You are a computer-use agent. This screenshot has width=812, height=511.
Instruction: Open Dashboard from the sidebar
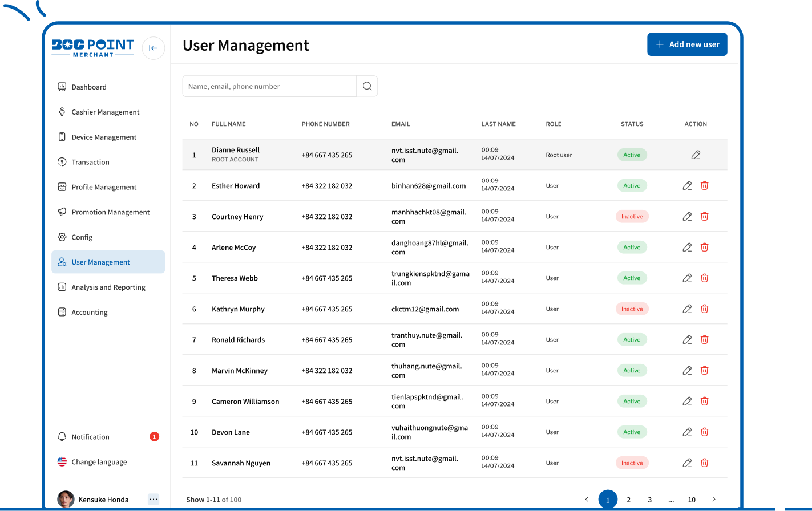pos(89,87)
